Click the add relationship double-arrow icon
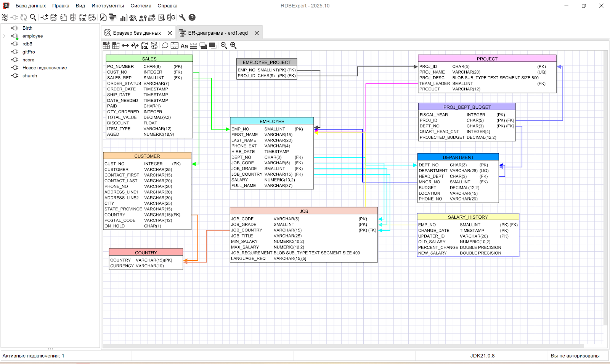This screenshot has width=610, height=364. 125,46
